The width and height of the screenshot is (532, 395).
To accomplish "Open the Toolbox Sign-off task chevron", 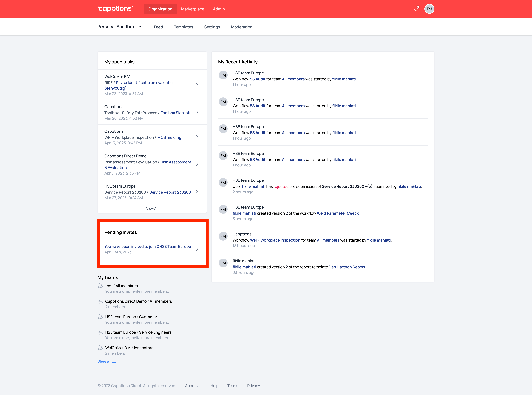I will 197,112.
